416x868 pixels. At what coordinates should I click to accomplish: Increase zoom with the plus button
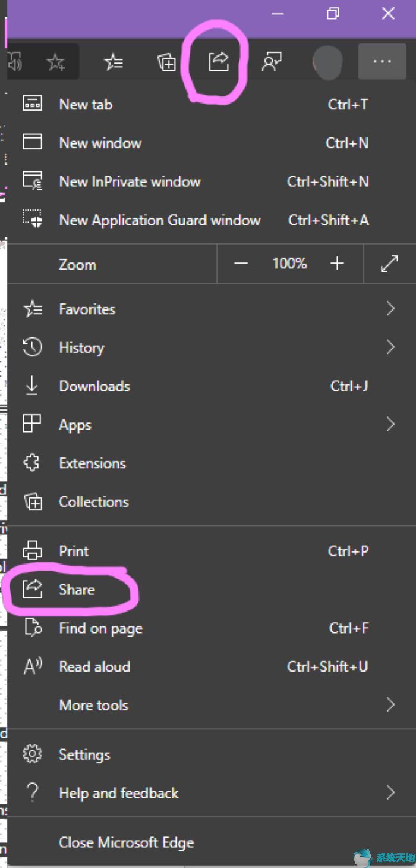[337, 264]
